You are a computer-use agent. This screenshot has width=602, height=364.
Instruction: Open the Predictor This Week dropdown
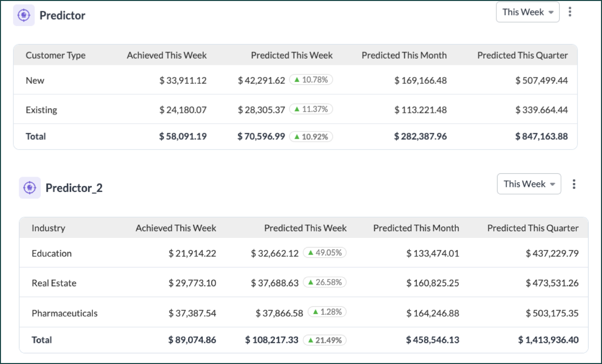(x=528, y=12)
